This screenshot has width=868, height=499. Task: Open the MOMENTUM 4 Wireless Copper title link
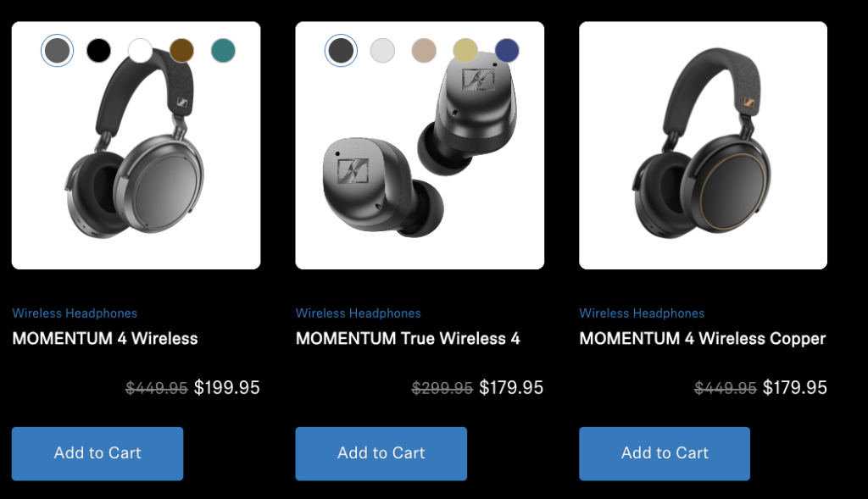click(703, 339)
